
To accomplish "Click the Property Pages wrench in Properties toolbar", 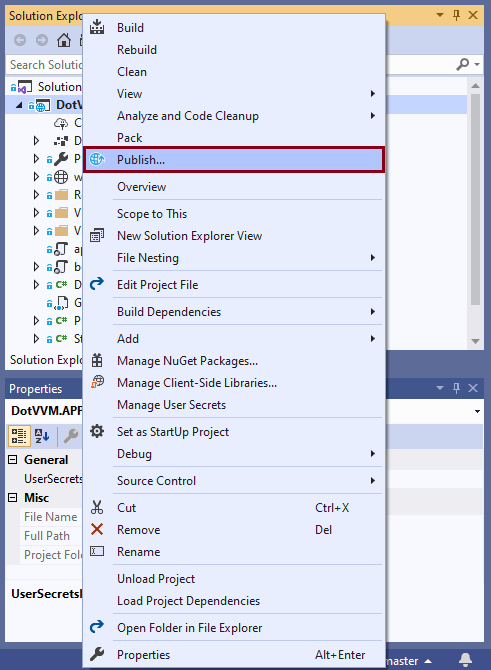I will coord(71,436).
